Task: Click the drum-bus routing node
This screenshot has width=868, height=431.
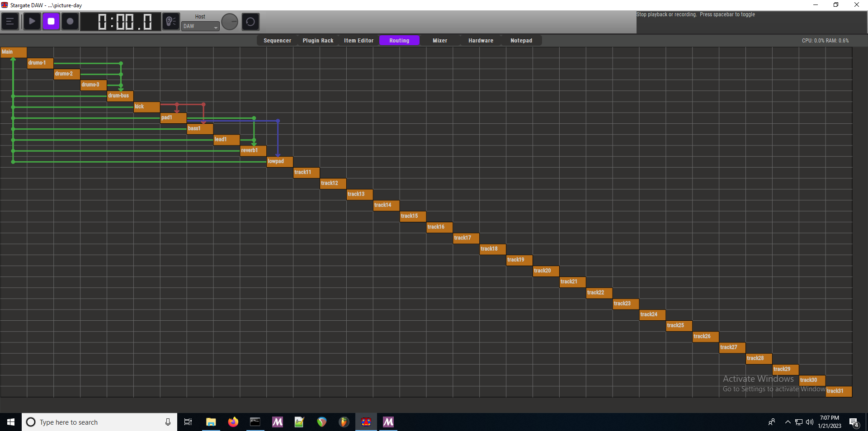Action: (x=120, y=96)
